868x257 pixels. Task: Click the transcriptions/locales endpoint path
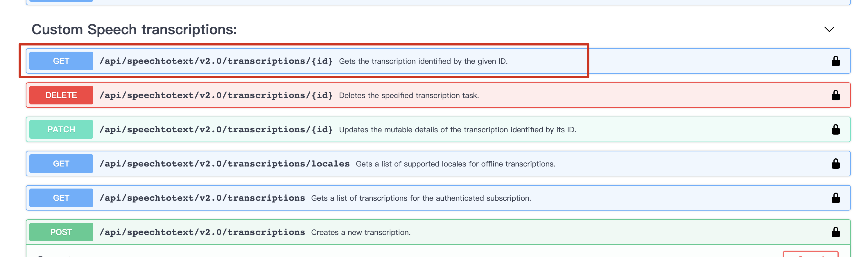pyautogui.click(x=225, y=164)
